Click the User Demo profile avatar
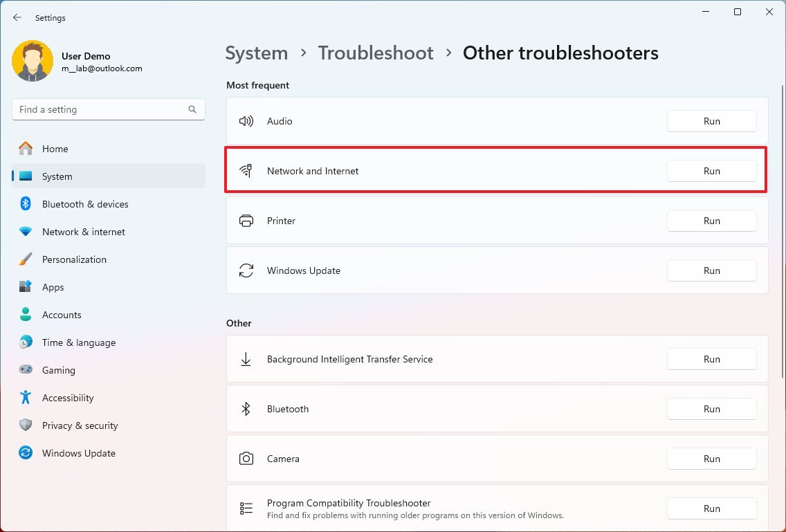This screenshot has height=532, width=786. tap(33, 61)
